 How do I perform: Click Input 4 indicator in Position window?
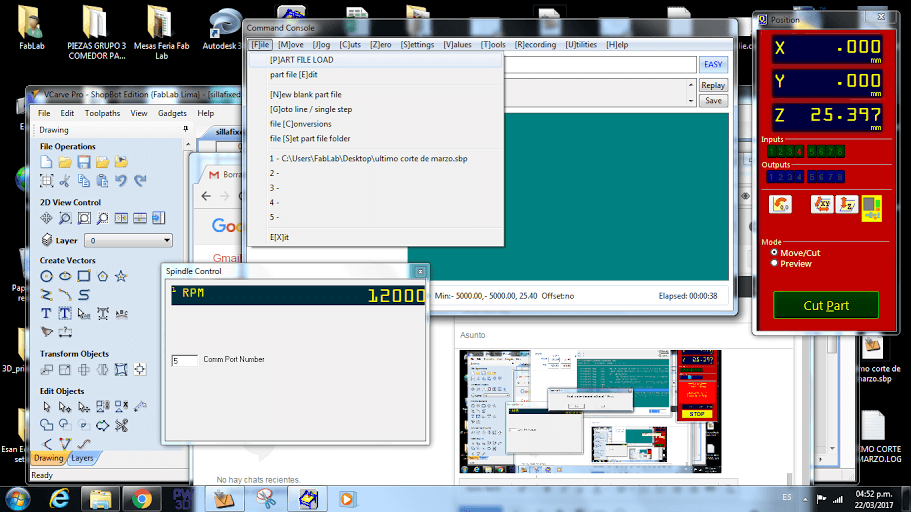click(x=799, y=152)
